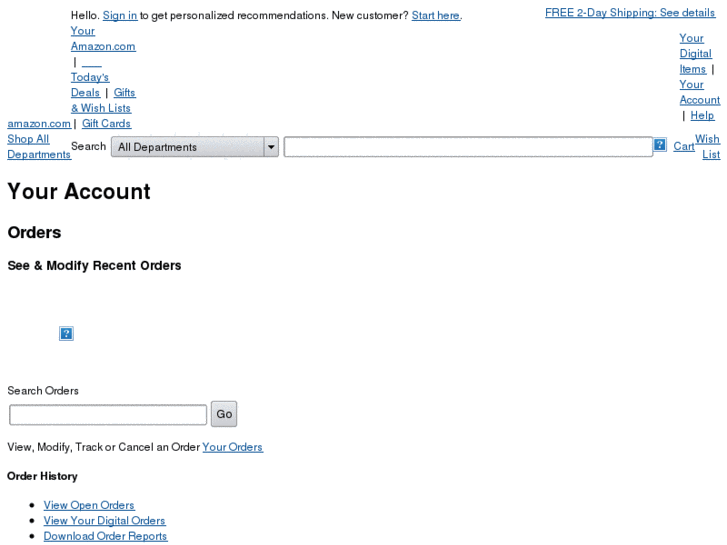727x545 pixels.
Task: Follow the Your Orders link
Action: (232, 447)
